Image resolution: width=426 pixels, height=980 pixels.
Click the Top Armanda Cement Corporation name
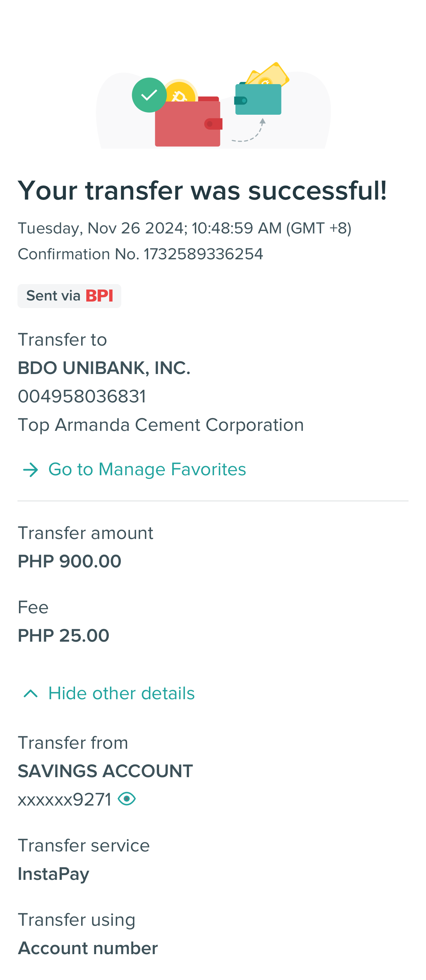[x=161, y=425]
